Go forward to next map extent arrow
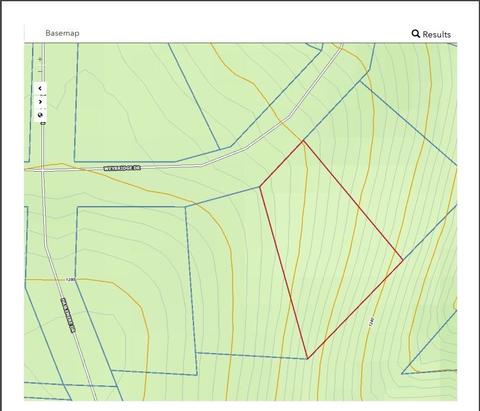This screenshot has width=480, height=411. coord(40,102)
